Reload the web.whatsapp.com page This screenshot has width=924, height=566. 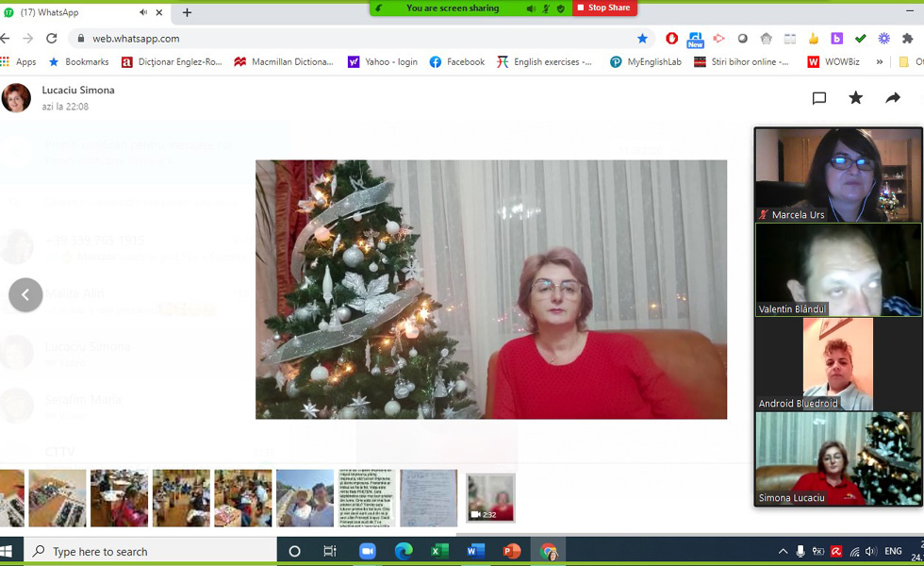click(x=52, y=39)
